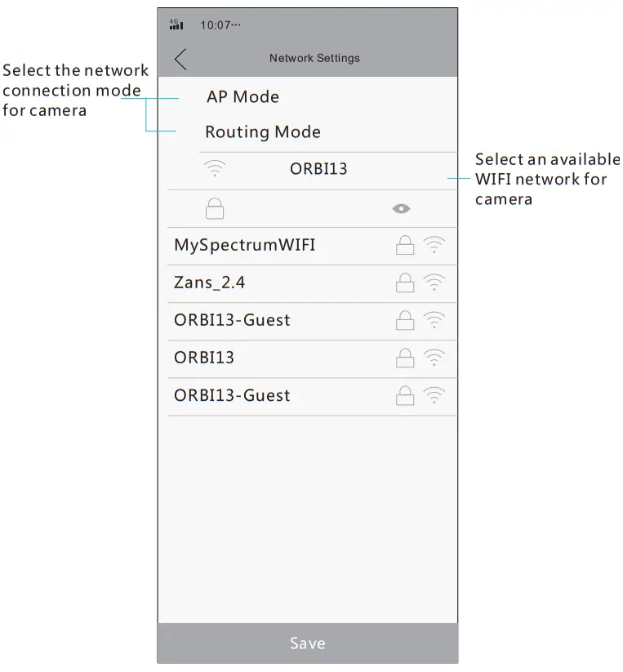Screen dimensions: 623x672
Task: Click the WiFi signal icon for MySpectrumWIFI
Action: (435, 245)
